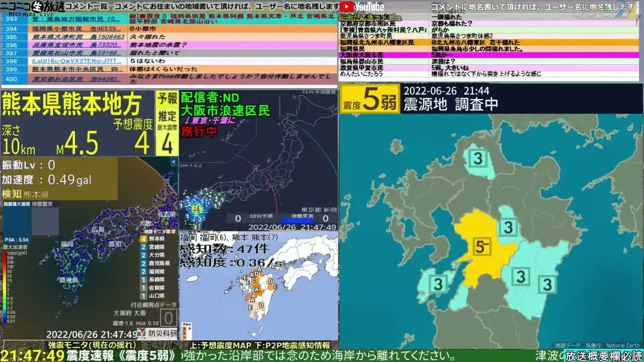Image resolution: width=644 pixels, height=362 pixels.
Task: Click the blue 2 badge beside 宮崎県
Action: tap(143, 247)
